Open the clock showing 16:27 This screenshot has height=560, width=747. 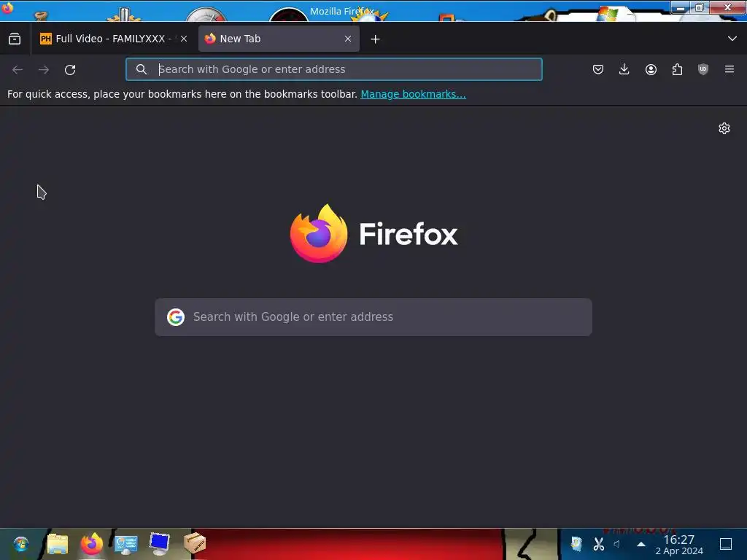[679, 545]
